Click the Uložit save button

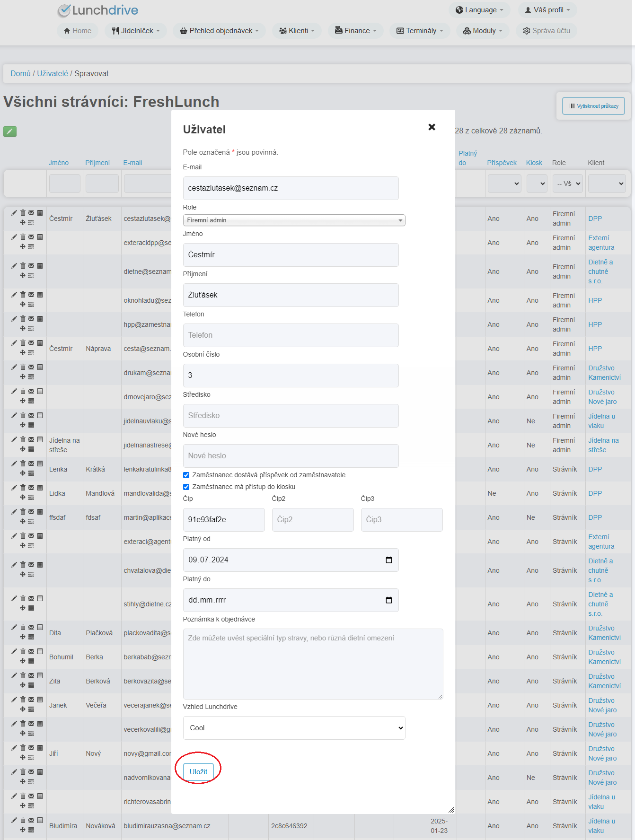pyautogui.click(x=198, y=772)
